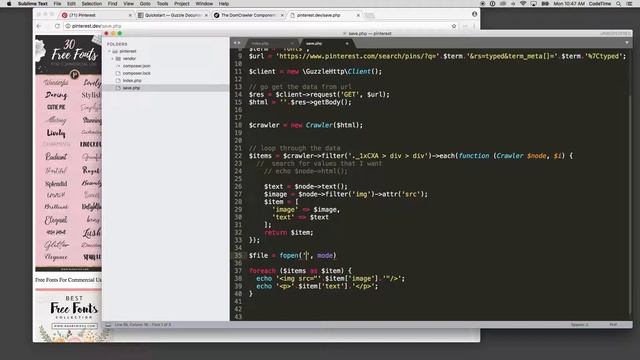This screenshot has width=640, height=360.
Task: Collapse the pinterest folder in sidebar
Action: pyautogui.click(x=109, y=51)
